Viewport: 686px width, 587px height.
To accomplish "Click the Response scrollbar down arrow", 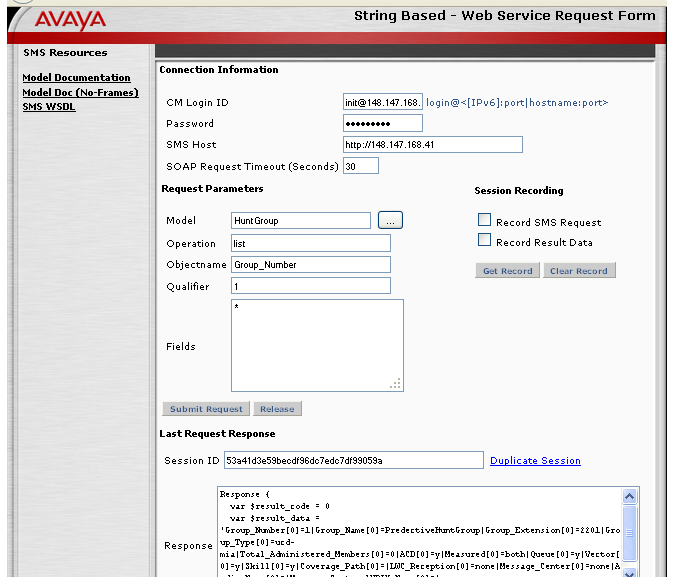I will [630, 573].
